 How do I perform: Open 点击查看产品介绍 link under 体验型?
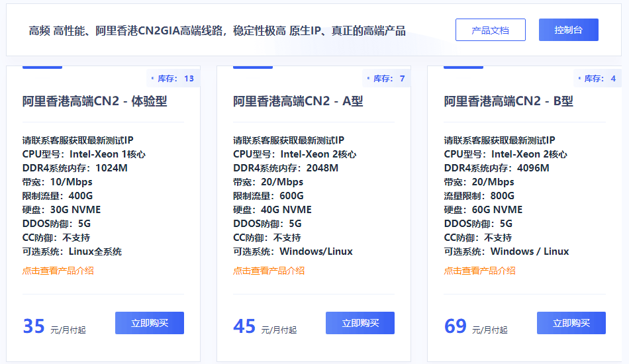pos(58,271)
